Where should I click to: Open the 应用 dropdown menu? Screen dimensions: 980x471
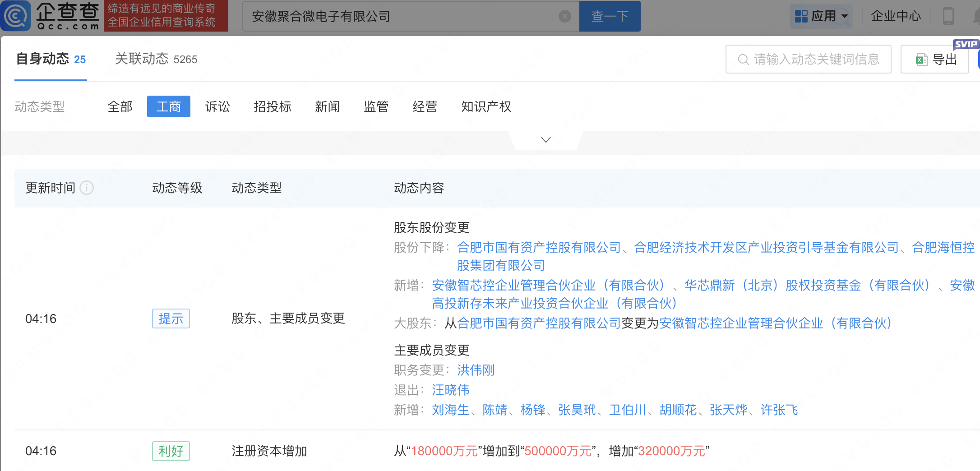tap(821, 16)
